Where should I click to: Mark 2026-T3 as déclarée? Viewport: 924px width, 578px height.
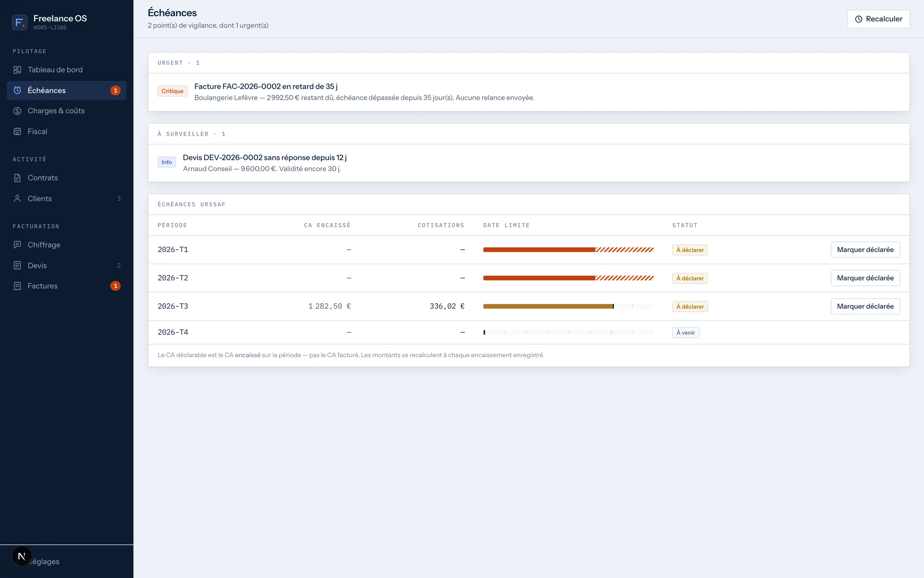click(x=865, y=306)
